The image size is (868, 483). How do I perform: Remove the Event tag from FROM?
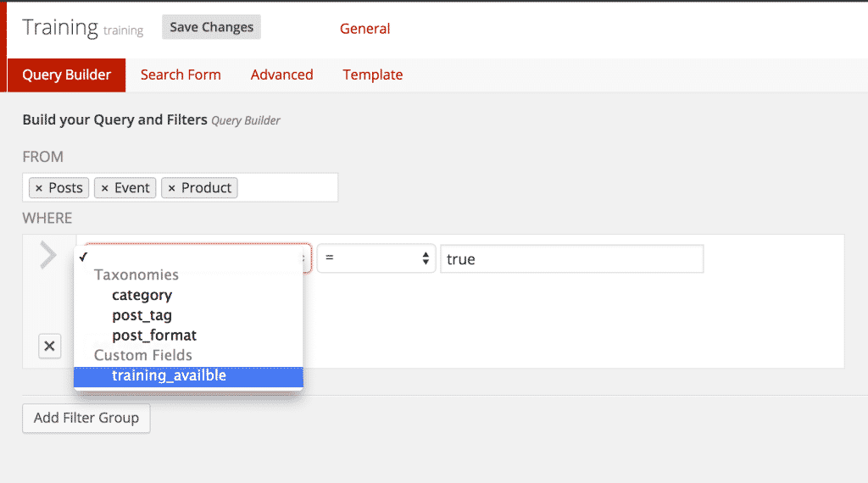(x=104, y=188)
